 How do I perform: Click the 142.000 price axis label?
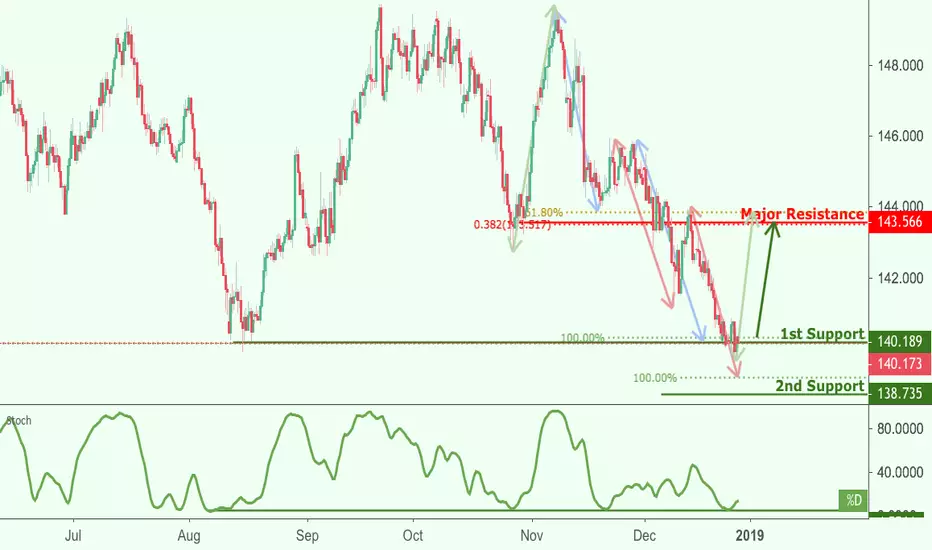coord(900,278)
